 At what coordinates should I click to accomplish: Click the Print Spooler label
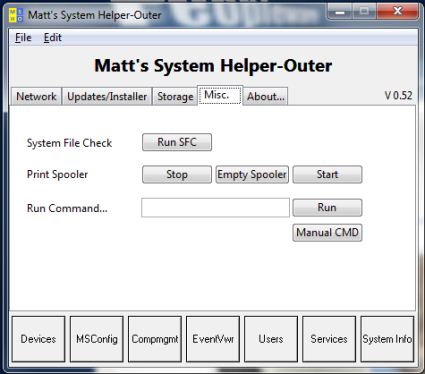pyautogui.click(x=57, y=174)
